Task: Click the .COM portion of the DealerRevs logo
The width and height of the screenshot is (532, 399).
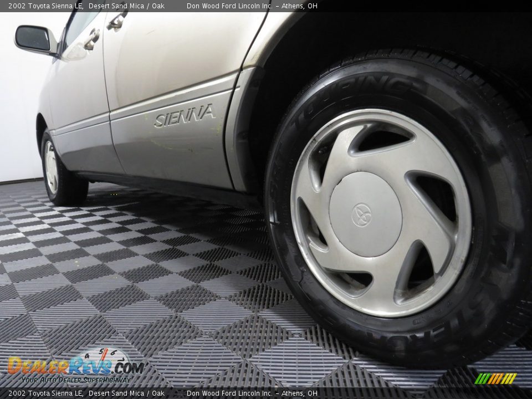Action: 126,367
